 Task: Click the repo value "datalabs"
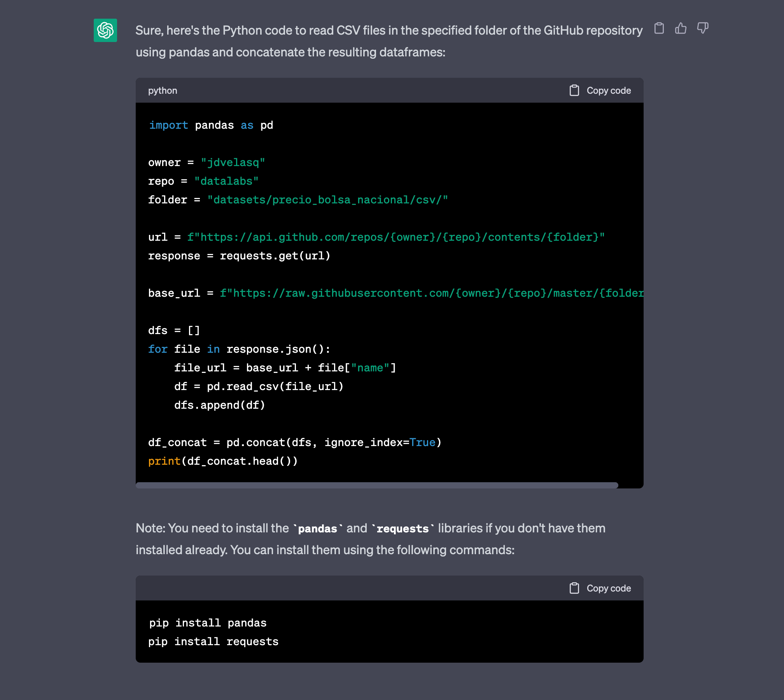coord(226,181)
